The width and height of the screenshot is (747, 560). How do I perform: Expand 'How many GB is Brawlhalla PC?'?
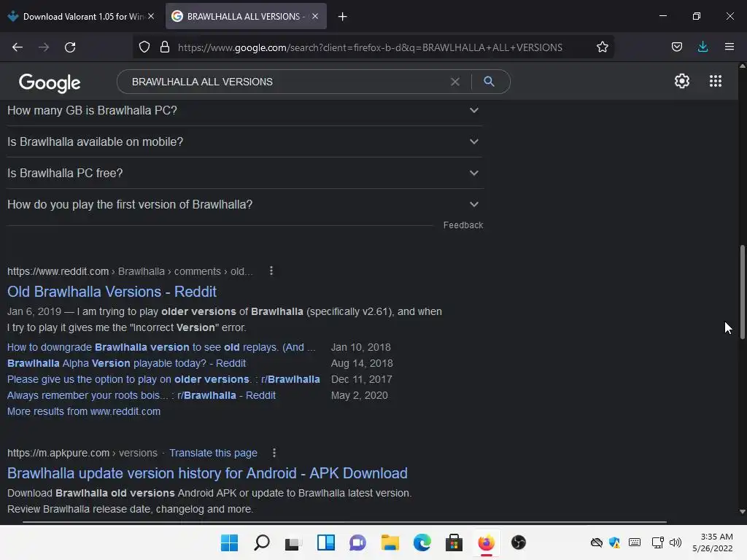coord(244,111)
